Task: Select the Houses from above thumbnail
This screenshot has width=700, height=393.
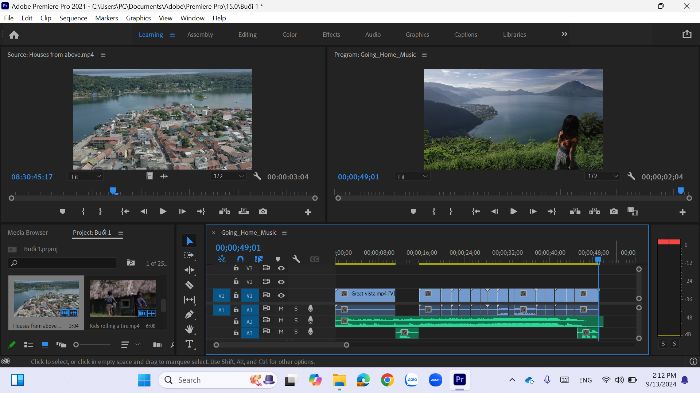Action: tap(46, 299)
